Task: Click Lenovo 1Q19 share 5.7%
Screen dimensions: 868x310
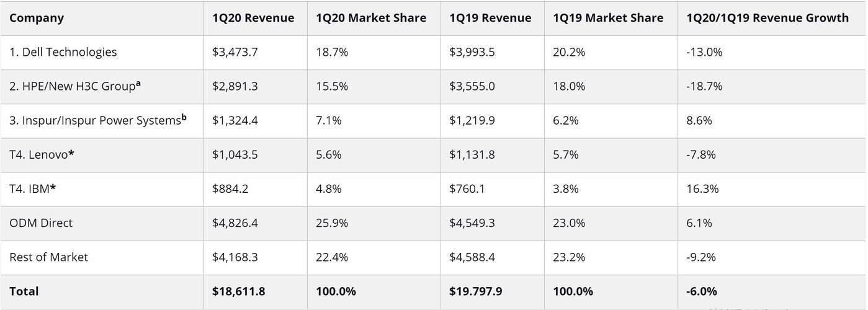Action: click(566, 154)
